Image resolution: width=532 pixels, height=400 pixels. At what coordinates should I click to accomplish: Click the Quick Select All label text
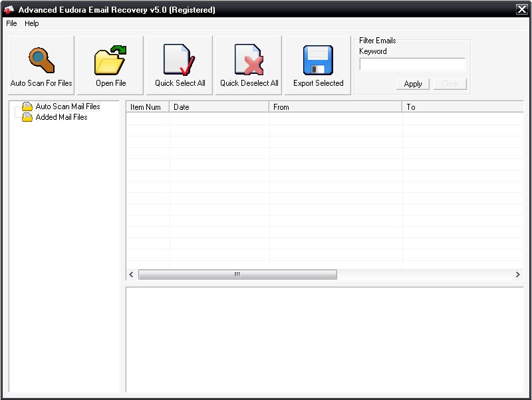click(x=180, y=83)
